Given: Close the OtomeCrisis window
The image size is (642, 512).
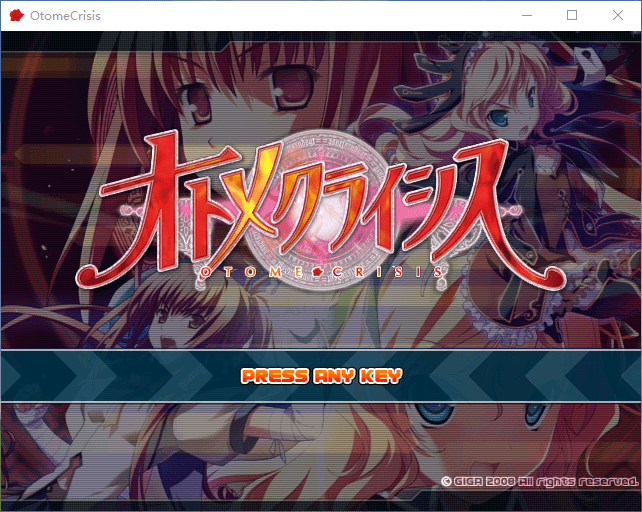Looking at the screenshot, I should coord(618,16).
